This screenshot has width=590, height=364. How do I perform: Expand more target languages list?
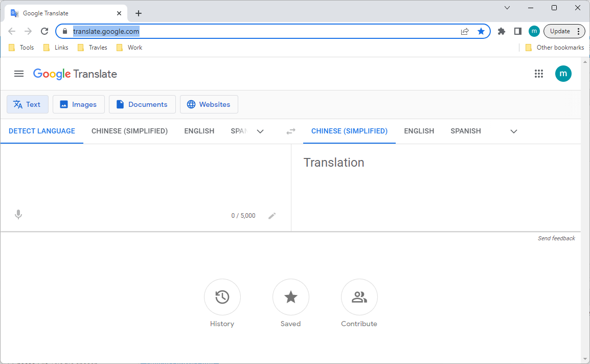tap(514, 131)
